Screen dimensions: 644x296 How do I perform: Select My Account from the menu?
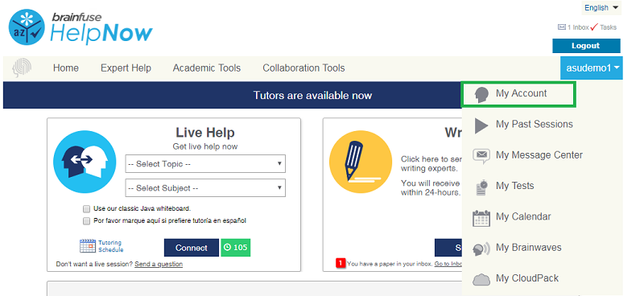coord(518,94)
